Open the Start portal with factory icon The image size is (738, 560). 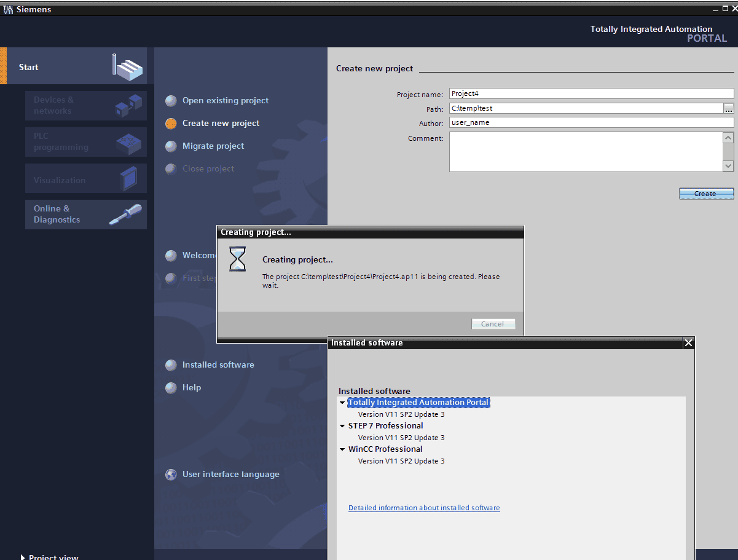click(x=74, y=66)
